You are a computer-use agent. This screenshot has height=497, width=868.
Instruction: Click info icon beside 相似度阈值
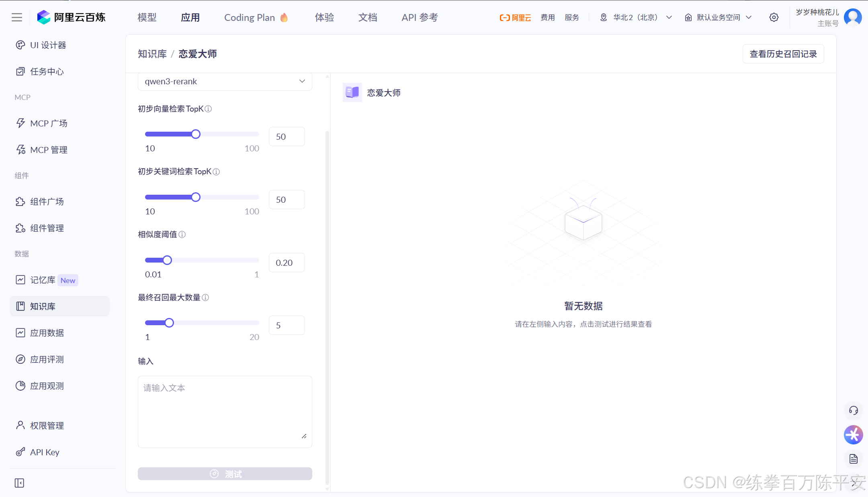[182, 234]
